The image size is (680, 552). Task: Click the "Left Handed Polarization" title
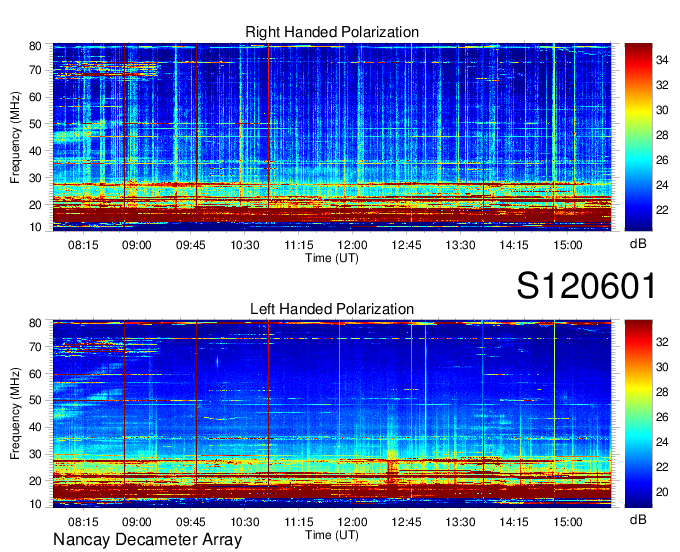(332, 309)
